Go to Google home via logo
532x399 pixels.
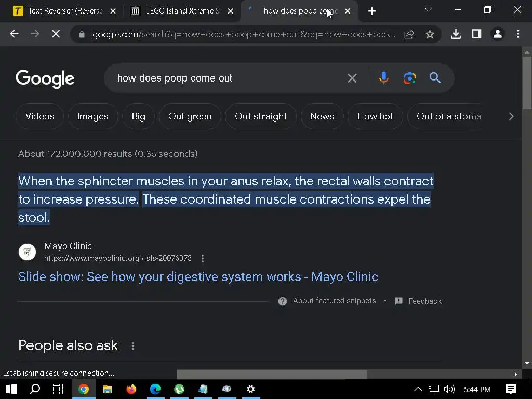pos(45,79)
